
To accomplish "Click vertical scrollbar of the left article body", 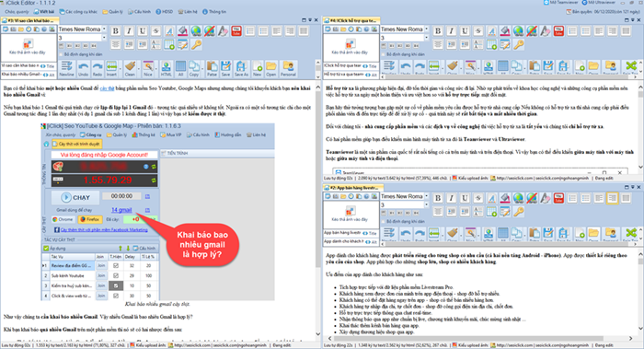I will [318, 211].
